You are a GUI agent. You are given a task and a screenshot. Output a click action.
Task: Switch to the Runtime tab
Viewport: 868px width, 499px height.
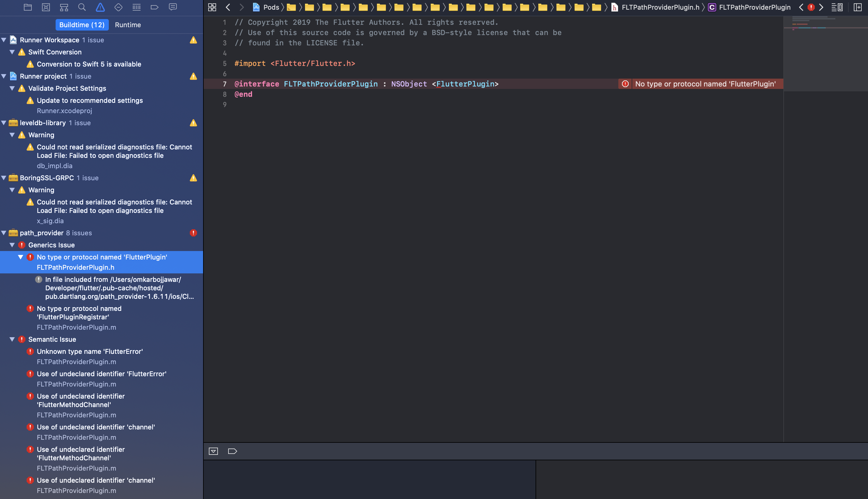click(x=128, y=25)
